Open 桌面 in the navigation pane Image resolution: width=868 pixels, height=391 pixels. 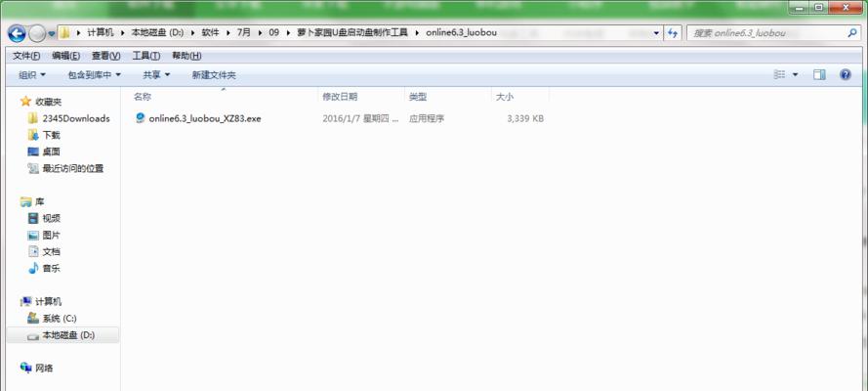point(51,152)
